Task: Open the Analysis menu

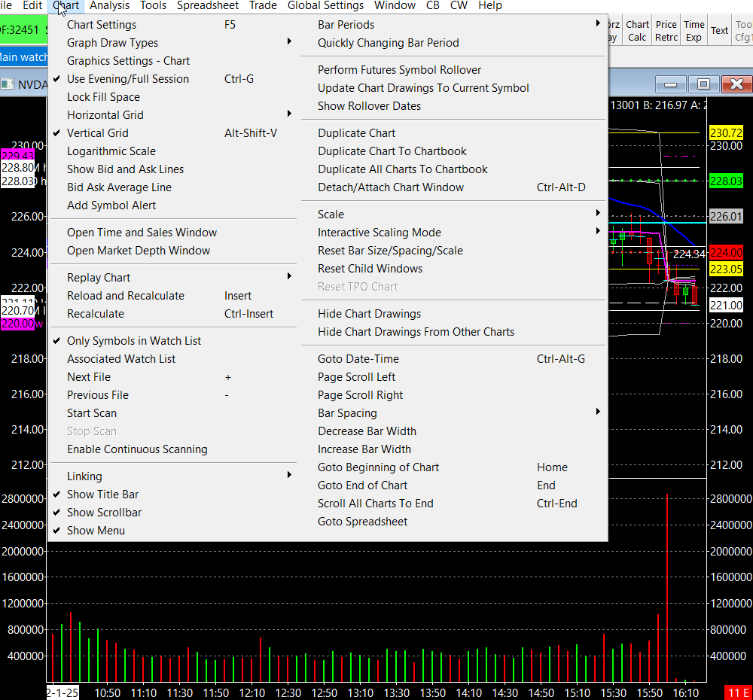Action: pyautogui.click(x=109, y=6)
